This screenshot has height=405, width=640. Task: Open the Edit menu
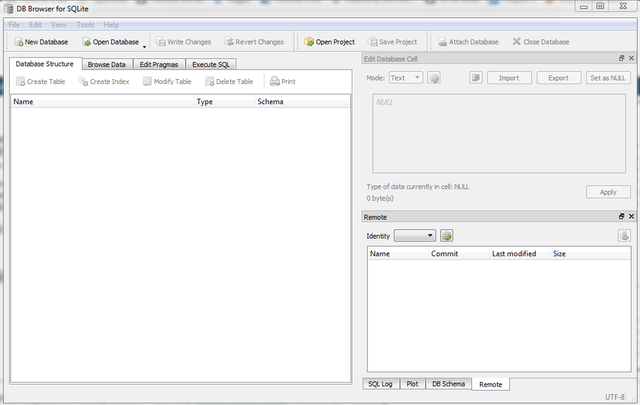click(35, 24)
